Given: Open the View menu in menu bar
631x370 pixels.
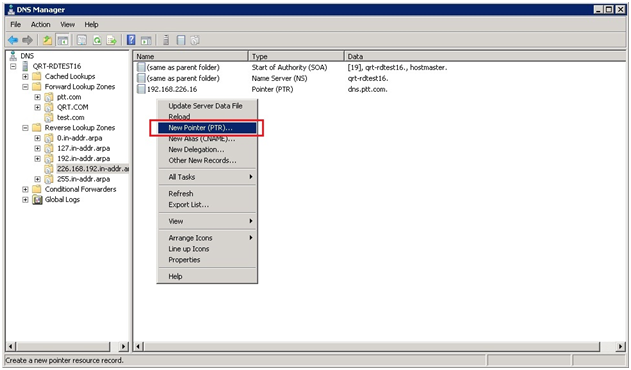Looking at the screenshot, I should click(x=68, y=25).
